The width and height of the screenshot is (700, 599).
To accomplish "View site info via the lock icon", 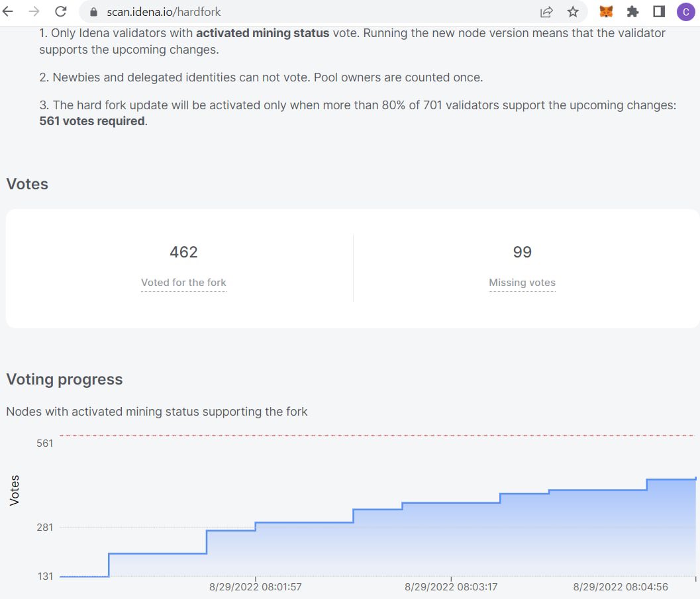I will [93, 12].
